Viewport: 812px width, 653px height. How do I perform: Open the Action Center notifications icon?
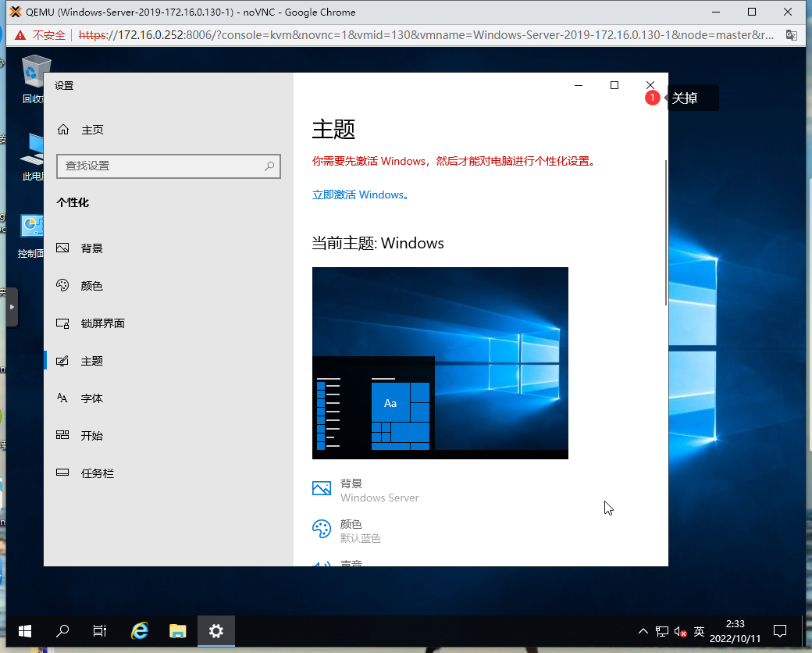(780, 630)
